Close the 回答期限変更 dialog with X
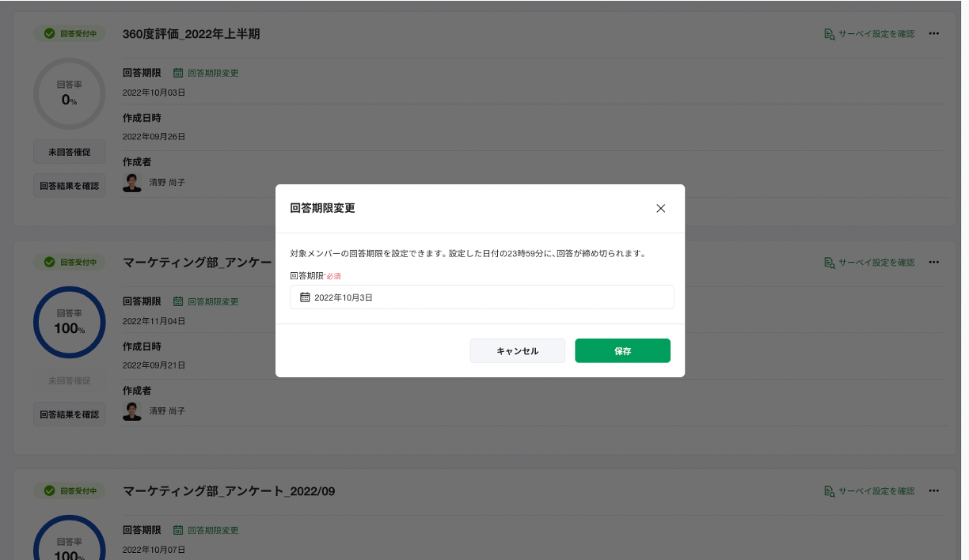This screenshot has width=969, height=560. click(x=660, y=209)
